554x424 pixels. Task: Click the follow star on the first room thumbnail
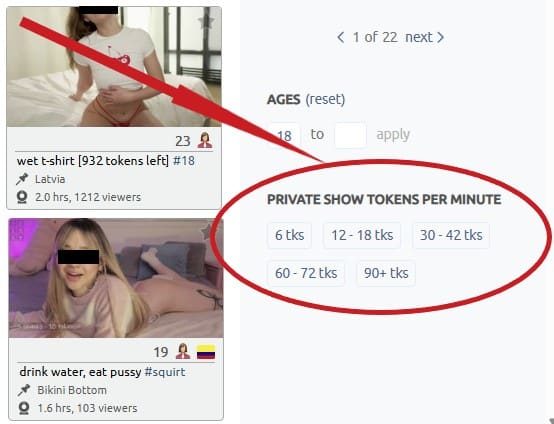[206, 22]
